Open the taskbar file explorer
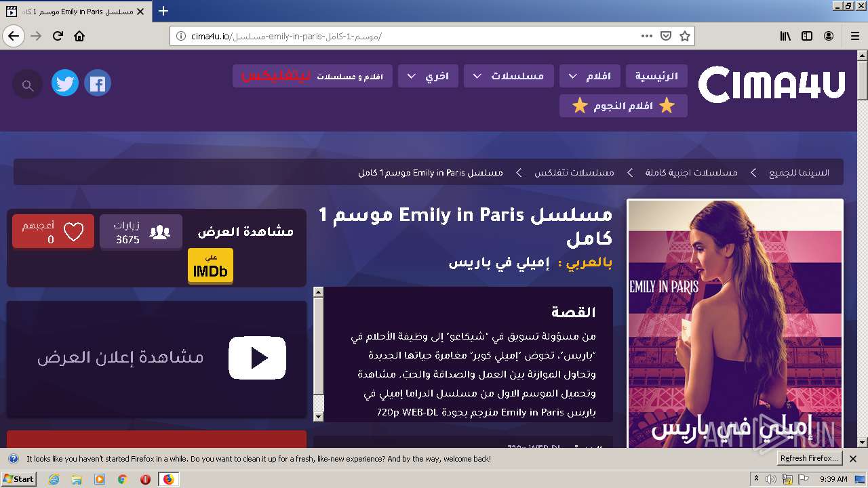The width and height of the screenshot is (868, 488). (77, 479)
